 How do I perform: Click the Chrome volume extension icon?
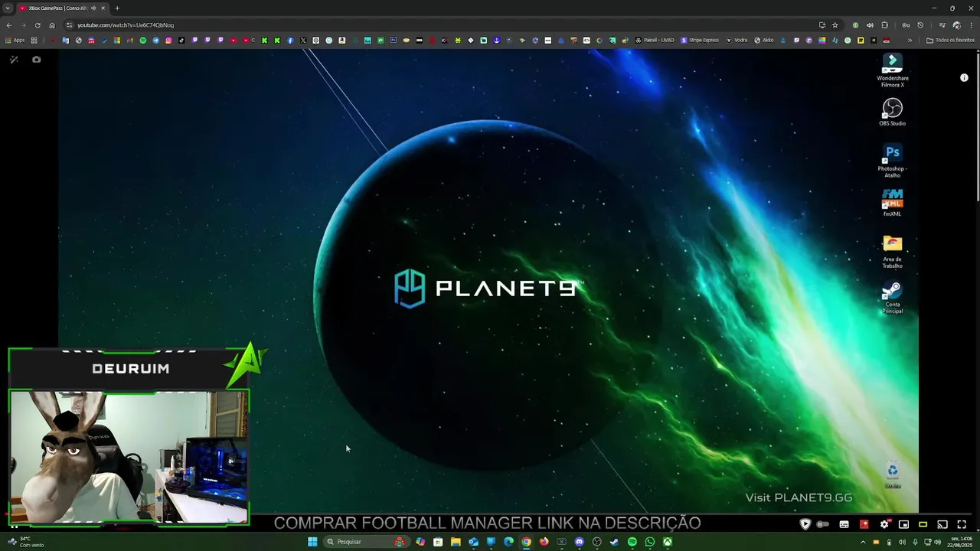pos(870,24)
